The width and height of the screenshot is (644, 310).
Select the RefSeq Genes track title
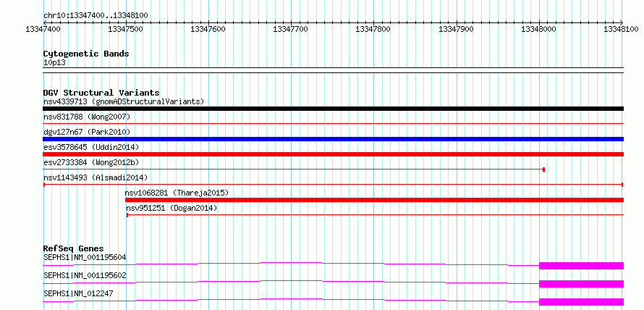[x=74, y=248]
